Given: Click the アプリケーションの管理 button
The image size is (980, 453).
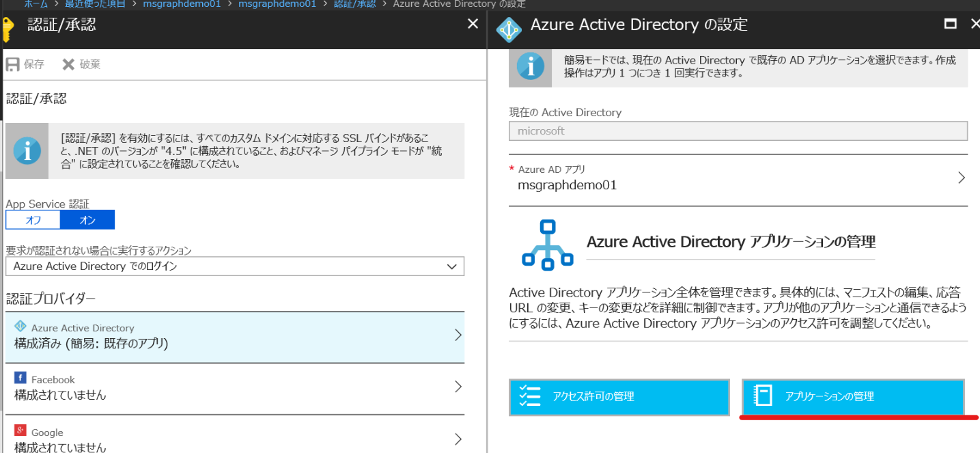Looking at the screenshot, I should [853, 397].
